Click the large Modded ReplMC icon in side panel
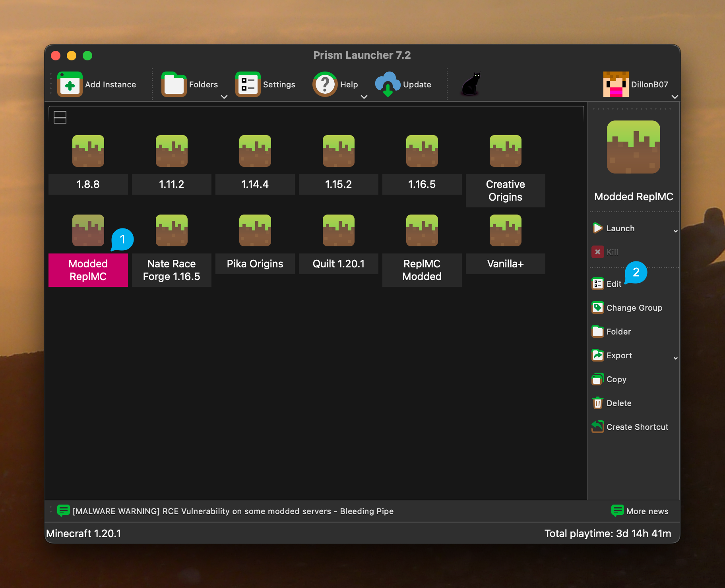Viewport: 725px width, 588px height. pyautogui.click(x=634, y=147)
